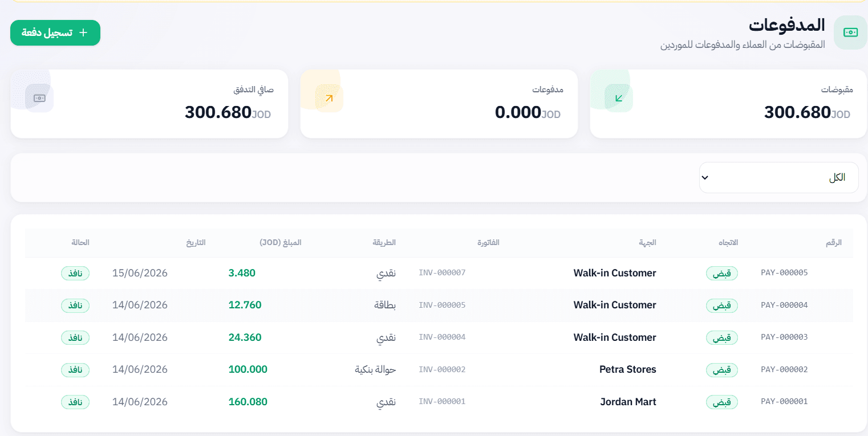Image resolution: width=868 pixels, height=436 pixels.
Task: Select payment number PAY-000001
Action: 784,402
